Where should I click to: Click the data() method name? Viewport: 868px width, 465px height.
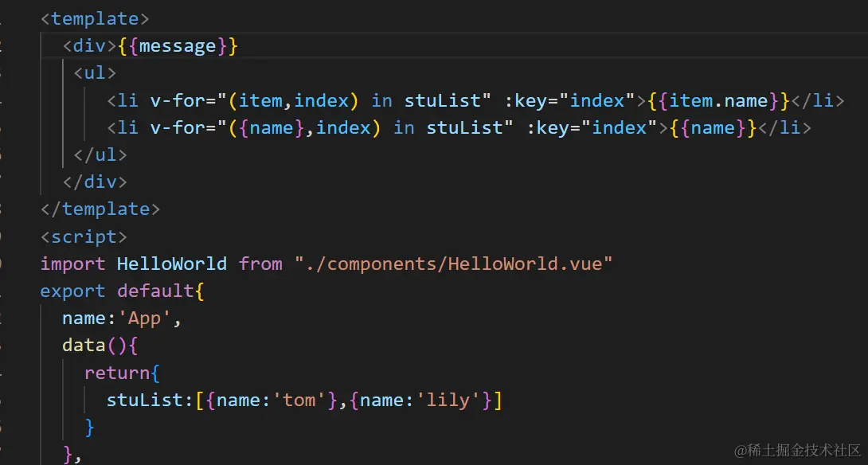tap(84, 346)
